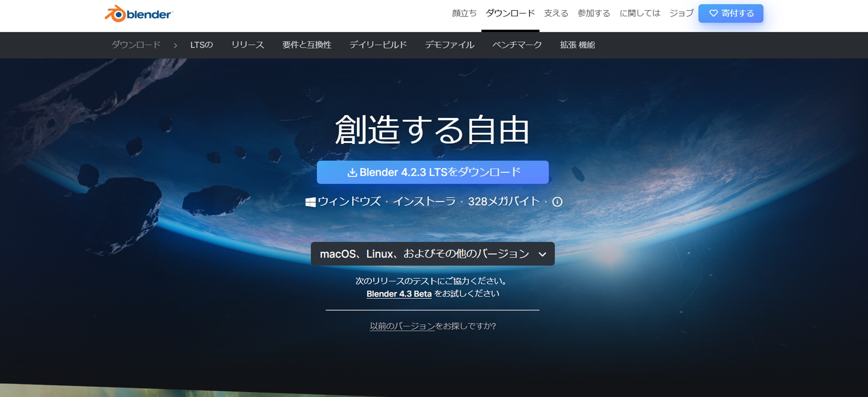868x397 pixels.
Task: Click the chevron arrow on the versions dropdown
Action: click(x=542, y=254)
